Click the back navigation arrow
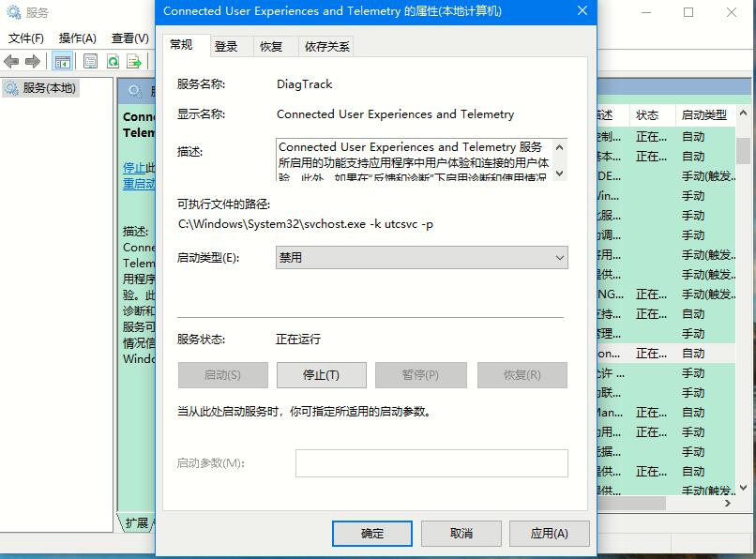 (x=11, y=61)
